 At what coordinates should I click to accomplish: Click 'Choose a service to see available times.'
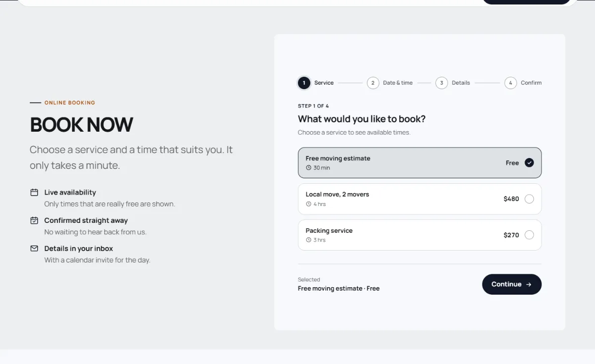tap(354, 132)
